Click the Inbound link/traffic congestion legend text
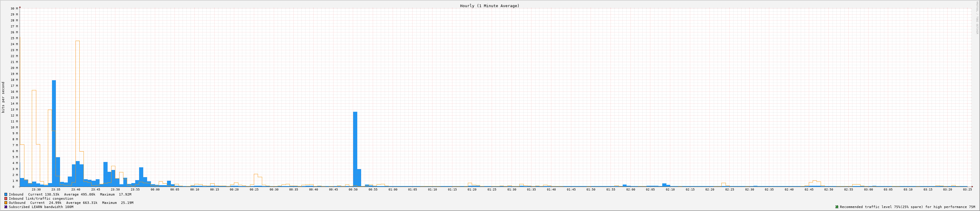The width and height of the screenshot is (980, 211). point(41,199)
